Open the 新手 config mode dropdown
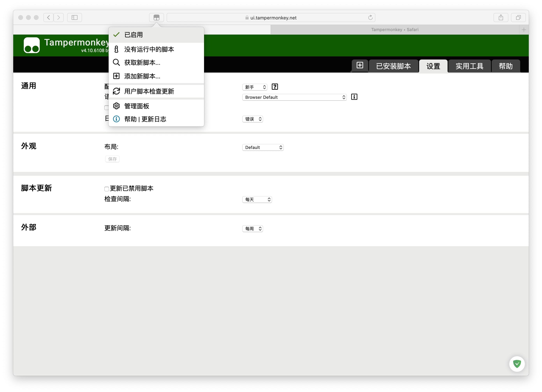542x392 pixels. [x=254, y=87]
